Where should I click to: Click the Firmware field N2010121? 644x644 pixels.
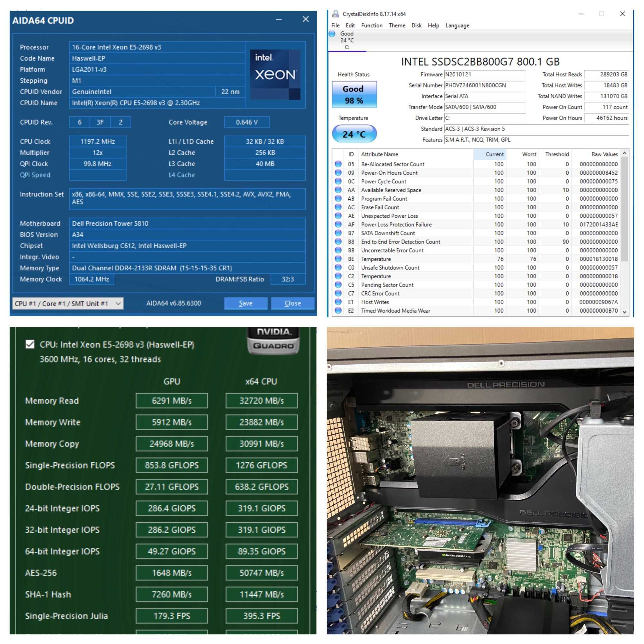485,74
